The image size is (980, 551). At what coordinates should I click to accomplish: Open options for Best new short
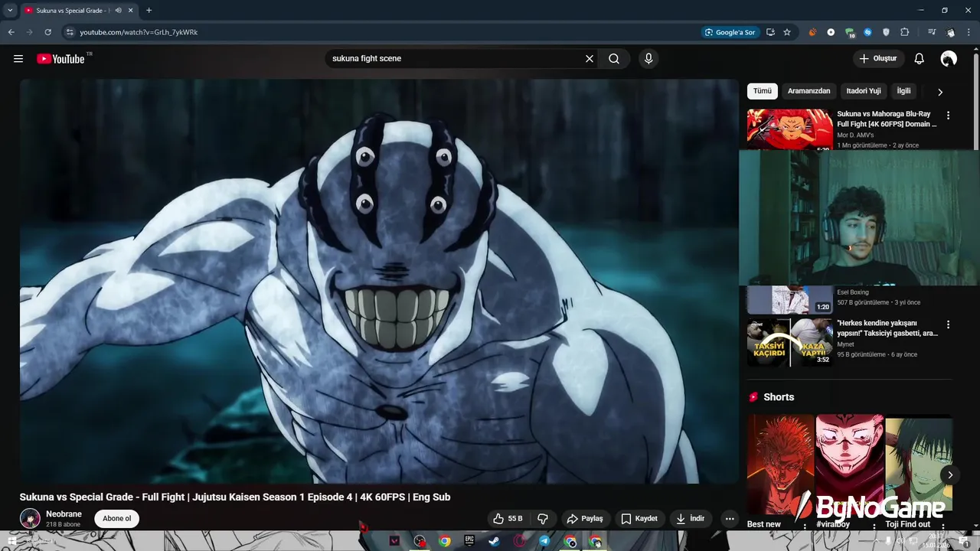805,527
